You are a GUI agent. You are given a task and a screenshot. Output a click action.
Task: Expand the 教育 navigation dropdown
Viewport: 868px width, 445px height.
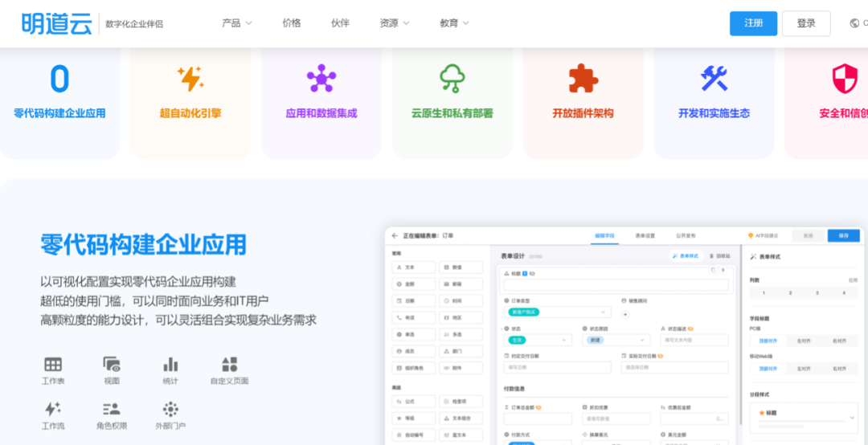pyautogui.click(x=454, y=23)
